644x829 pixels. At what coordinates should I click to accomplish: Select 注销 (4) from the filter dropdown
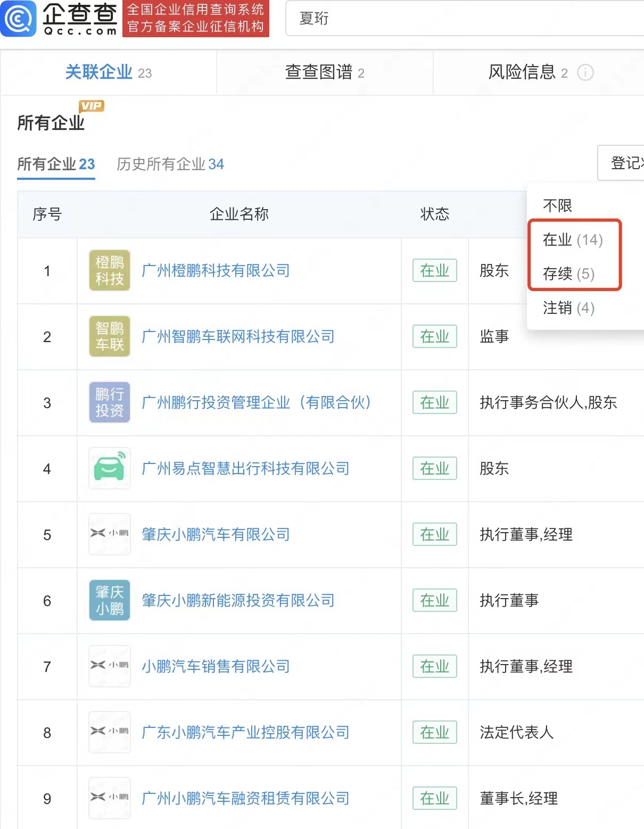pos(568,309)
